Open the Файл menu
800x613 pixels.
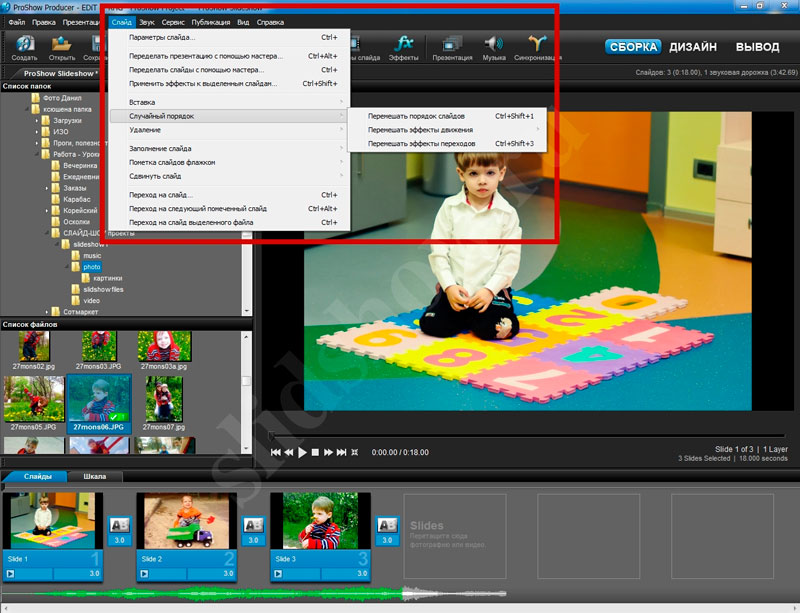click(16, 22)
